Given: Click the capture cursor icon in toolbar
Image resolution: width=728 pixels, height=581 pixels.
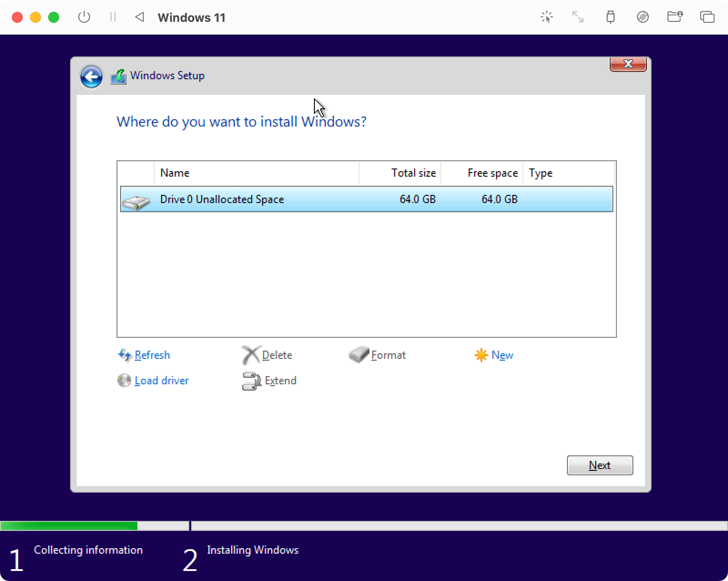Looking at the screenshot, I should click(546, 17).
